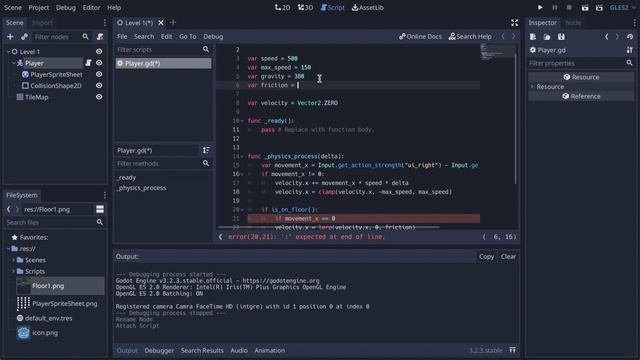The width and height of the screenshot is (640, 360).
Task: Toggle FileSystem split view mode
Action: pos(100,209)
